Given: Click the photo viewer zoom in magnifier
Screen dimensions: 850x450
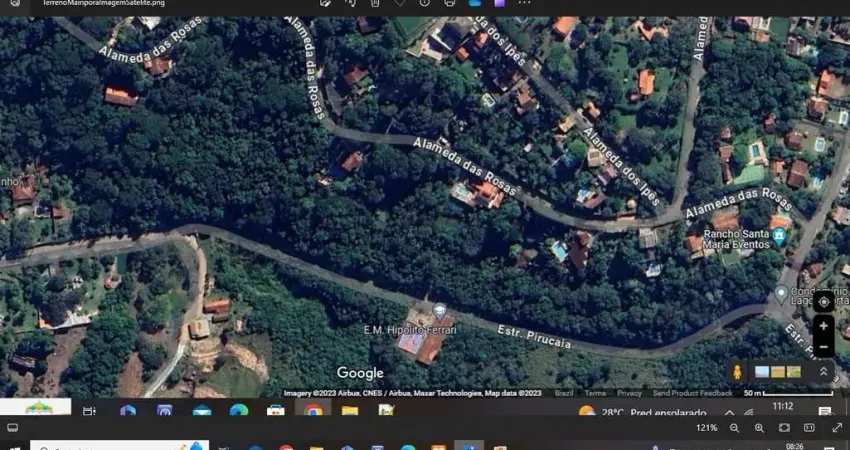Looking at the screenshot, I should coord(759,428).
